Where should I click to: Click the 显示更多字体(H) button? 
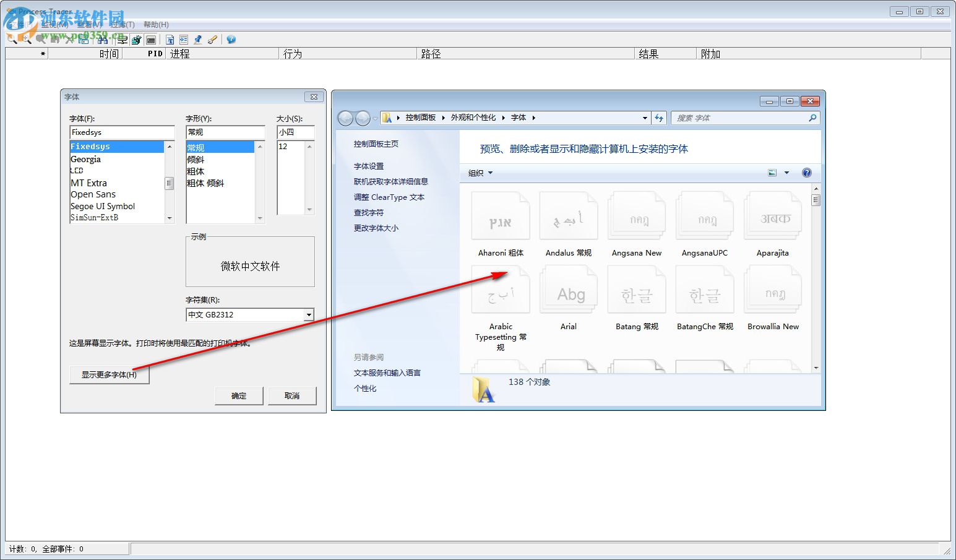click(x=109, y=374)
